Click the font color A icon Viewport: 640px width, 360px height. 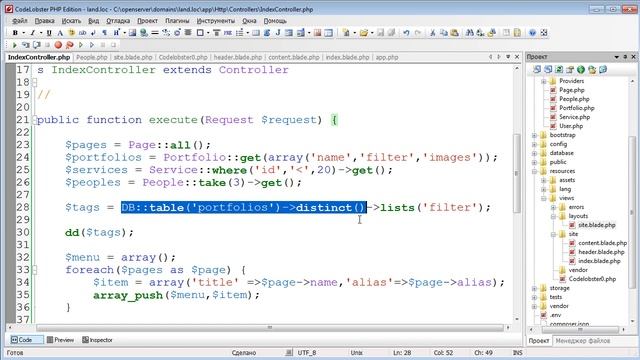60,33
